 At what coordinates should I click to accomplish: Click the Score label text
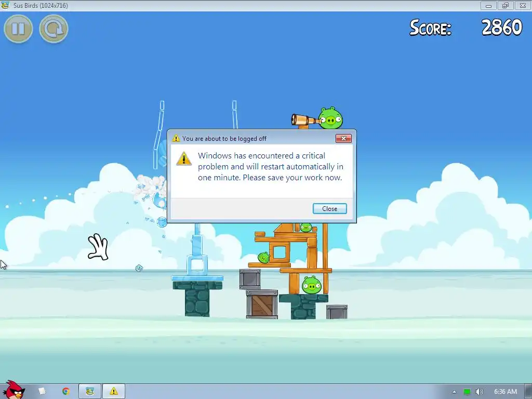(x=430, y=28)
